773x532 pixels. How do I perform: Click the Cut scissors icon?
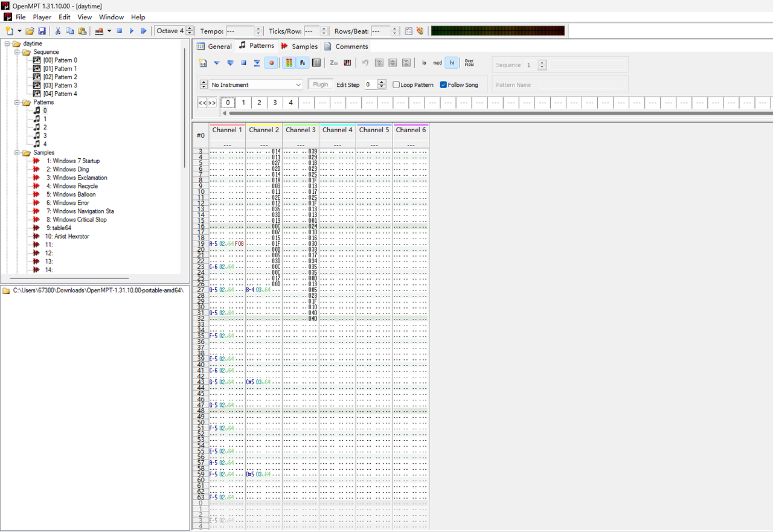(58, 31)
